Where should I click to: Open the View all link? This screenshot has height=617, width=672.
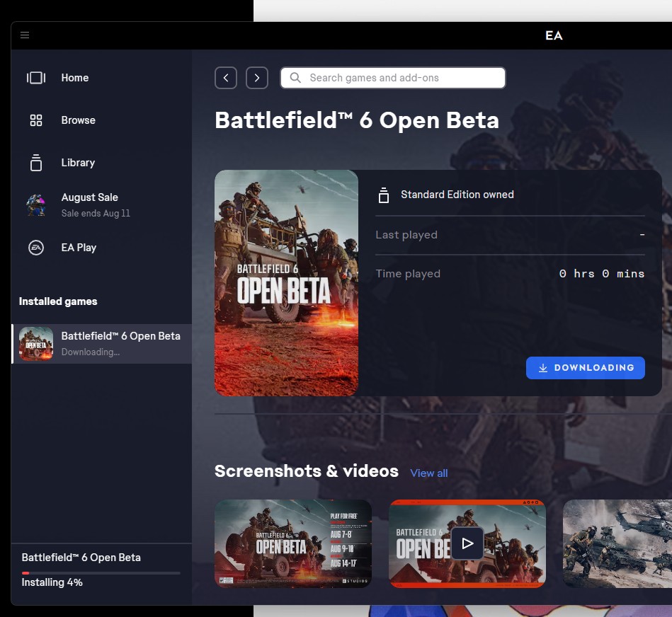(428, 473)
